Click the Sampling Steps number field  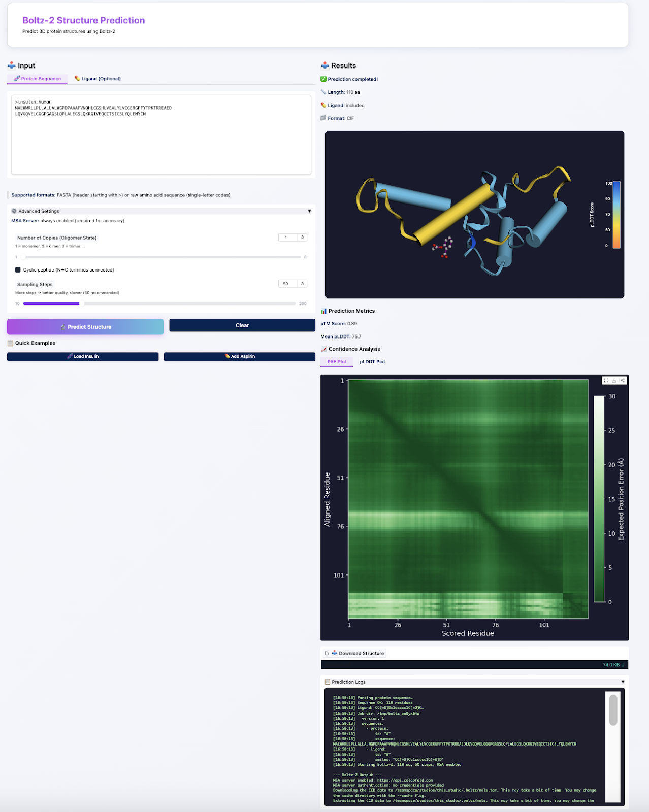click(287, 284)
